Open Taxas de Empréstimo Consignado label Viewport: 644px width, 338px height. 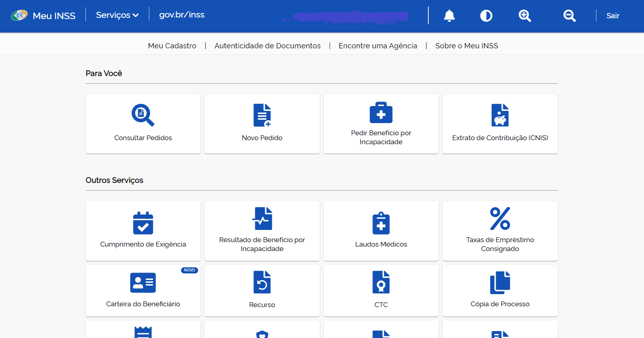[500, 244]
